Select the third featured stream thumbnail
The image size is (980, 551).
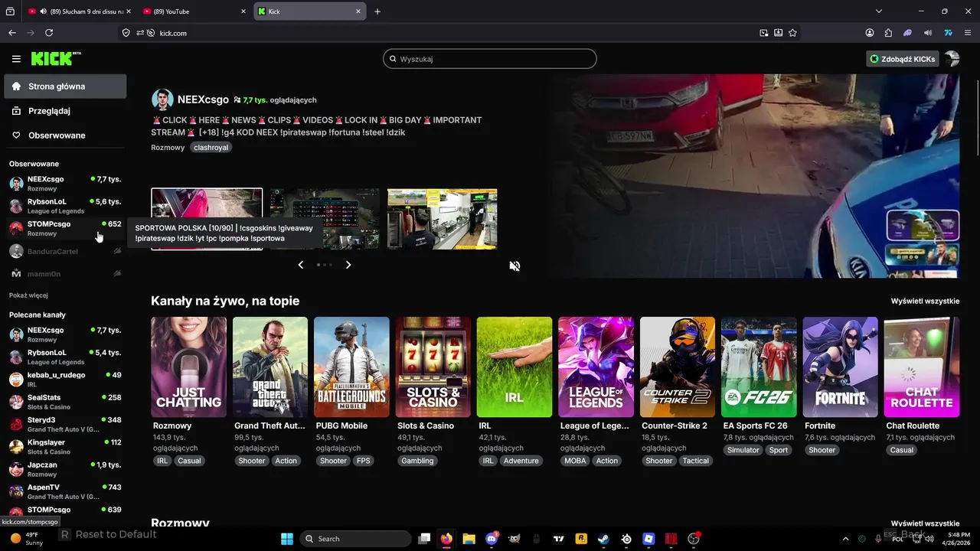pyautogui.click(x=443, y=219)
